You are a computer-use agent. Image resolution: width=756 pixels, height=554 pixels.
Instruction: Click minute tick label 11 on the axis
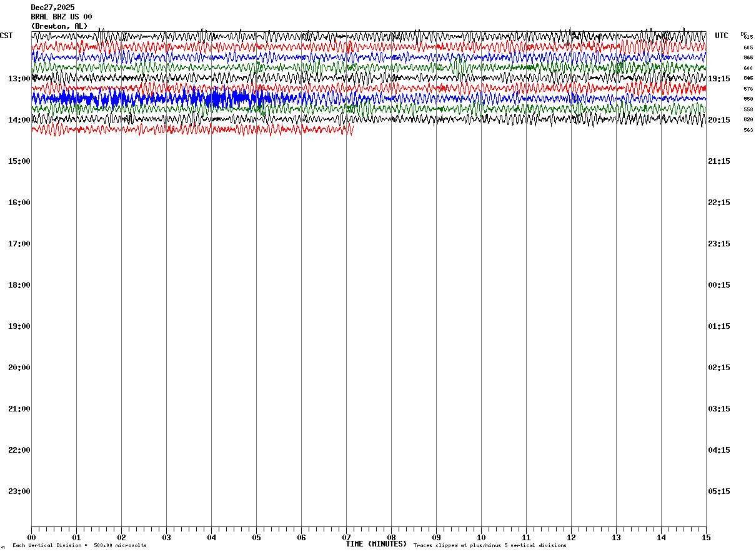tap(526, 538)
